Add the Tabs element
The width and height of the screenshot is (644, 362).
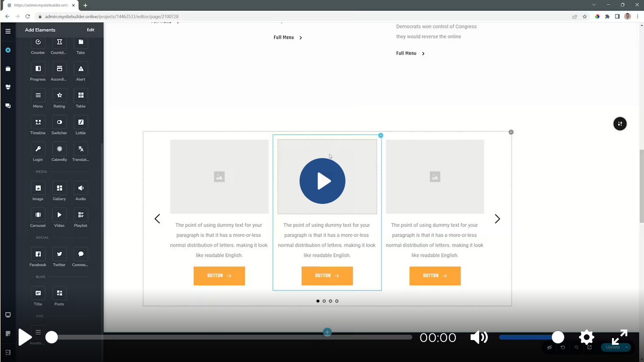click(81, 43)
